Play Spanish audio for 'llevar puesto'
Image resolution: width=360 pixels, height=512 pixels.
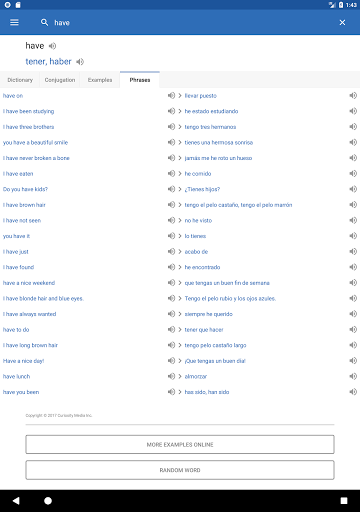[x=353, y=96]
